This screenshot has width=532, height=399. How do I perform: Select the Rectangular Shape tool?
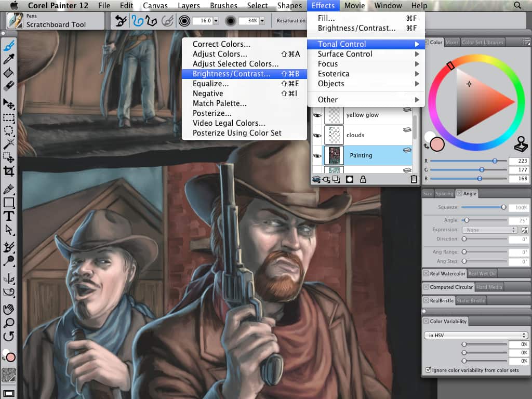coord(9,203)
